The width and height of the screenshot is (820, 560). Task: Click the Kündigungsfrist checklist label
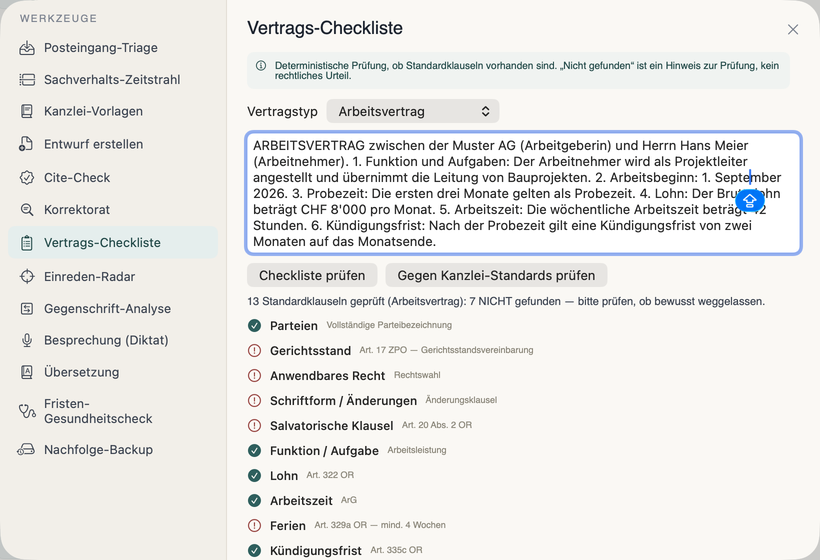[x=316, y=551]
